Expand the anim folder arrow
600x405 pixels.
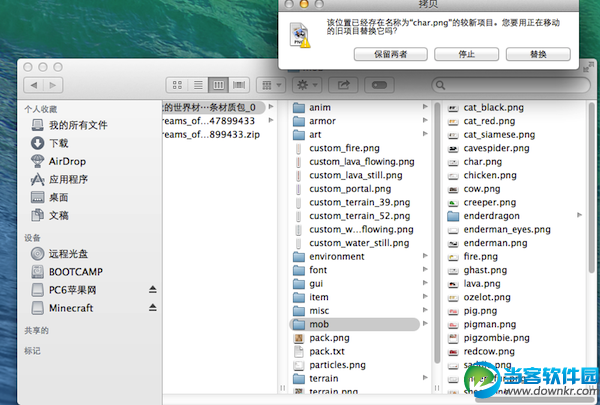point(425,107)
